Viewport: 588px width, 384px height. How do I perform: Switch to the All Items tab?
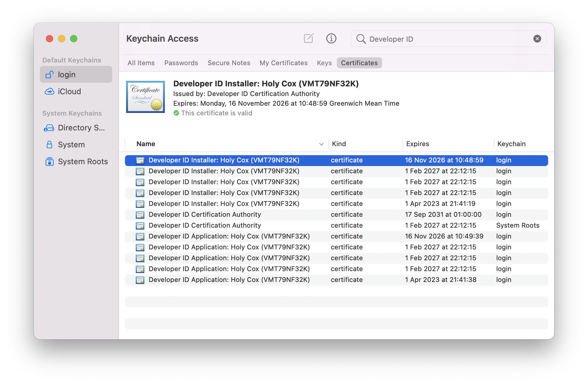pos(141,63)
